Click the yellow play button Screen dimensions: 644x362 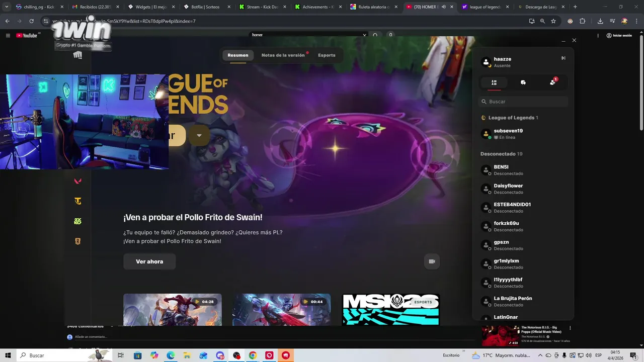pyautogui.click(x=176, y=135)
